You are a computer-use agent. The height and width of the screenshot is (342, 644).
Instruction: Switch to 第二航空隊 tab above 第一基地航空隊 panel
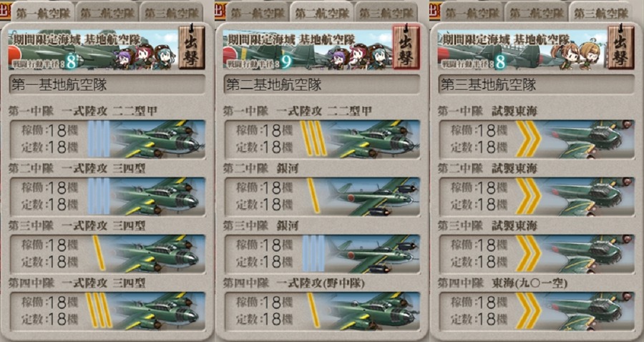point(107,13)
